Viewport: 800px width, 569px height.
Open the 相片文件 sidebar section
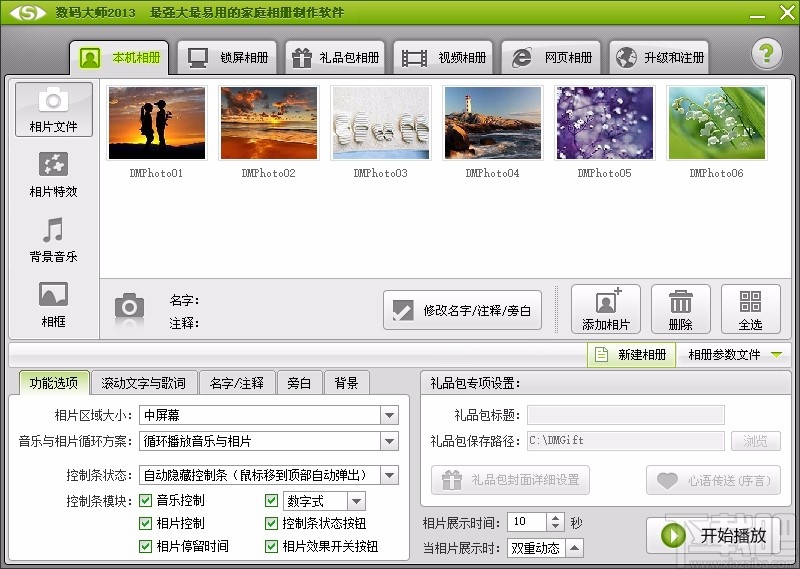[54, 109]
